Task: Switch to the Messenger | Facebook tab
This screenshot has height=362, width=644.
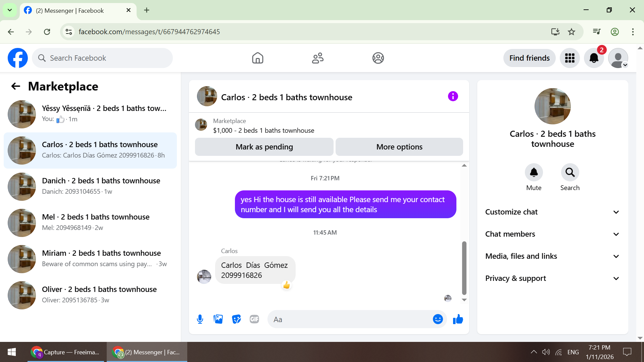Action: tap(78, 11)
